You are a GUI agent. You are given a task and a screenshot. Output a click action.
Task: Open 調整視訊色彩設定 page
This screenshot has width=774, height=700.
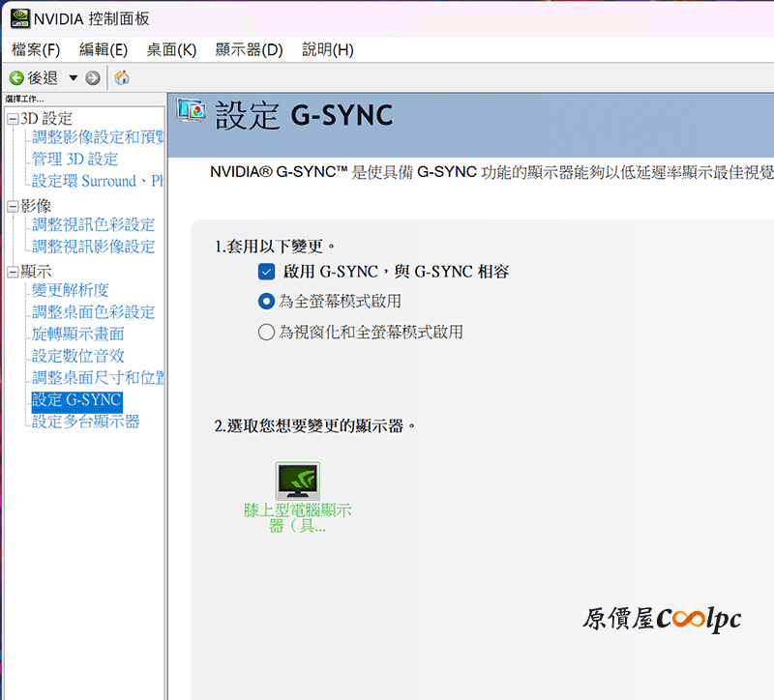[x=93, y=224]
